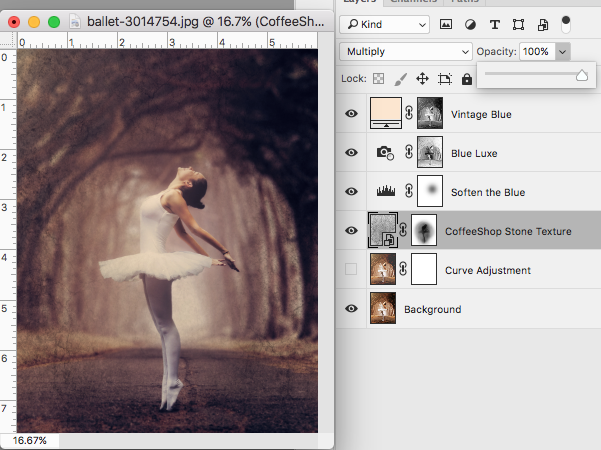Image resolution: width=601 pixels, height=450 pixels.
Task: Click link icon on CoffeeShop Stone Texture layer
Action: click(403, 230)
